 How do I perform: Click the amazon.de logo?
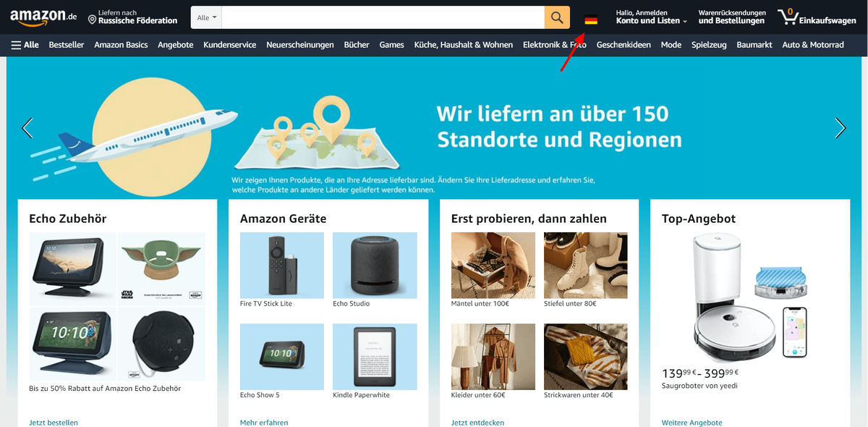click(43, 17)
